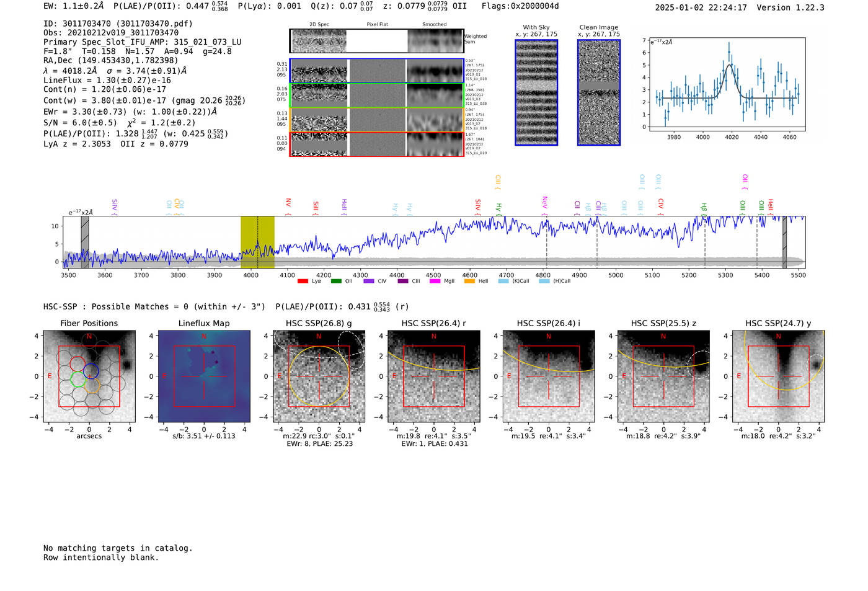Open the HSC SSP(24.7) y image
868x591 pixels.
tap(778, 376)
